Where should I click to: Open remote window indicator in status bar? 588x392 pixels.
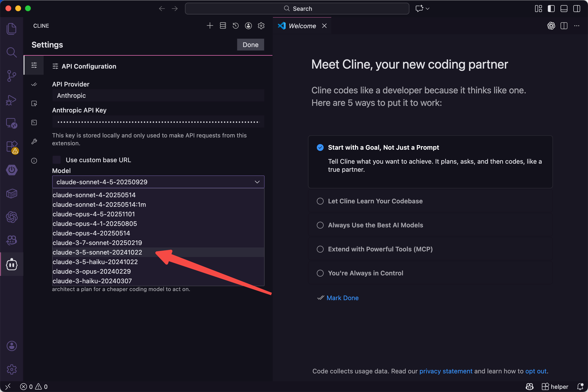pyautogui.click(x=8, y=387)
